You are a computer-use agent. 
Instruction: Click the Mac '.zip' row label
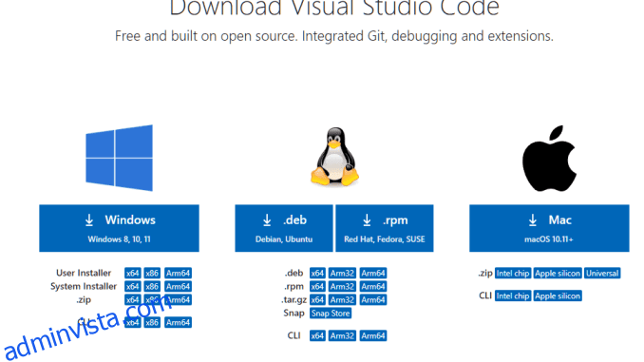coord(485,274)
